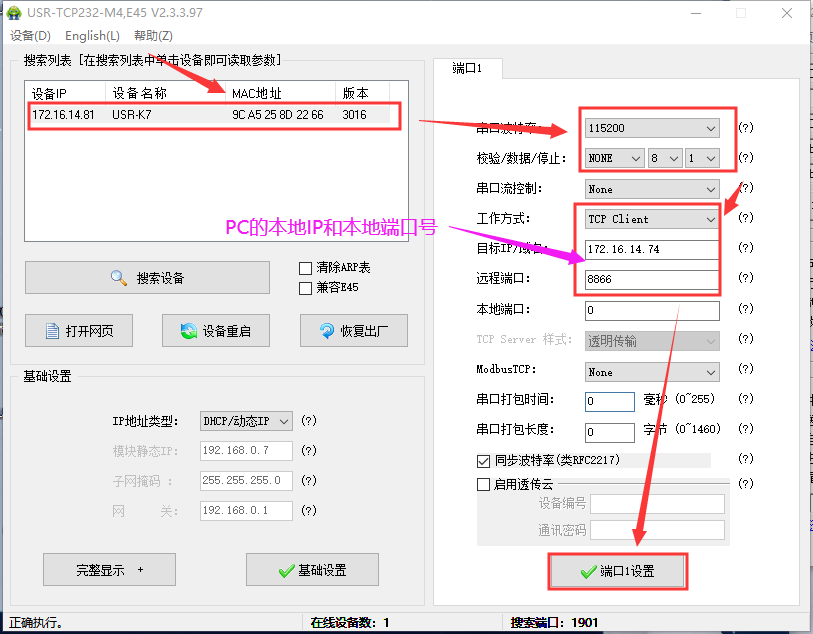Click the help (?) beside ModbusTCP
The width and height of the screenshot is (813, 634).
coord(745,371)
